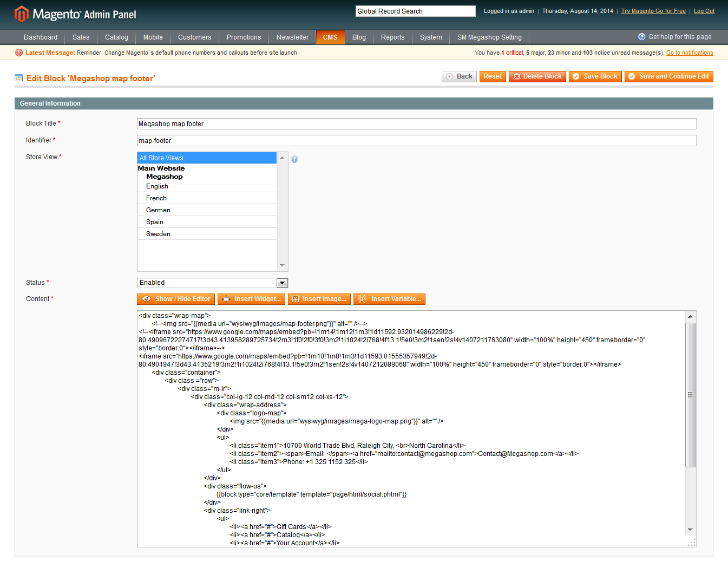Image resolution: width=728 pixels, height=561 pixels.
Task: Open the Mobile menu
Action: [153, 37]
